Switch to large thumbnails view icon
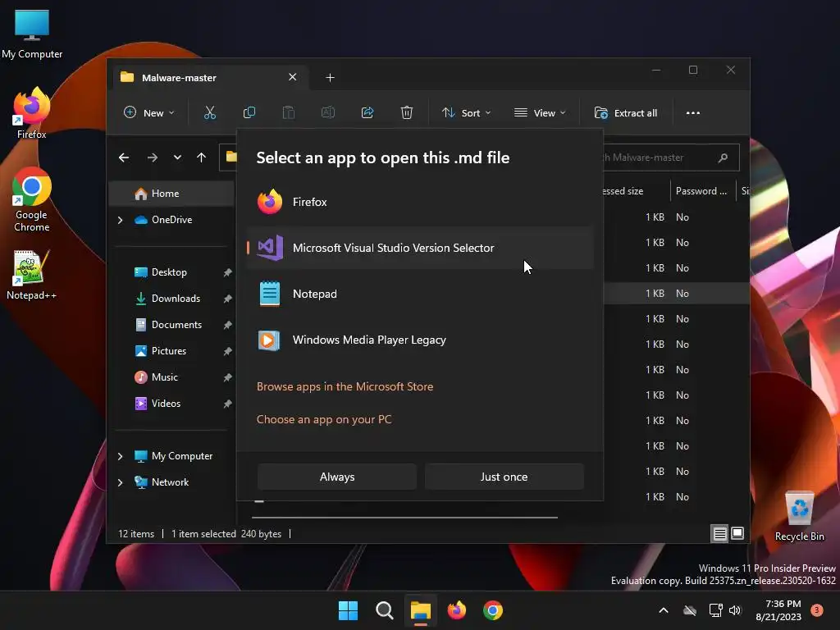840x630 pixels. tap(737, 533)
